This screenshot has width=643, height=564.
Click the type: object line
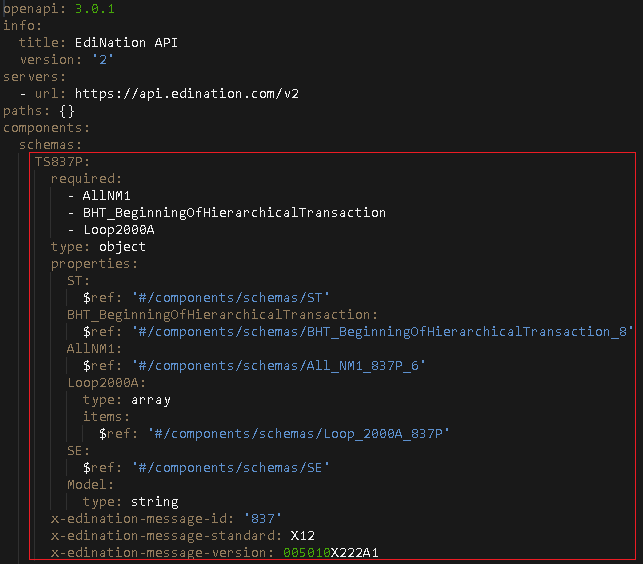point(98,247)
